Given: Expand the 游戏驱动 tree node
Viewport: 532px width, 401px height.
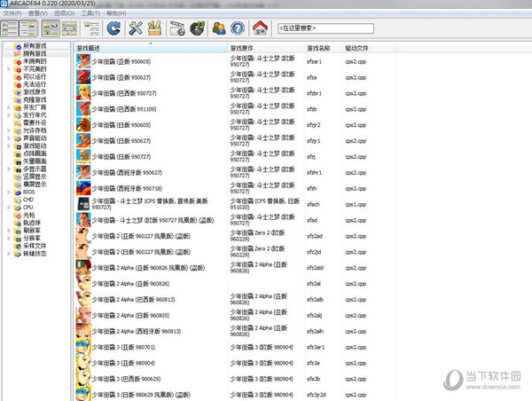Looking at the screenshot, I should click(x=9, y=146).
